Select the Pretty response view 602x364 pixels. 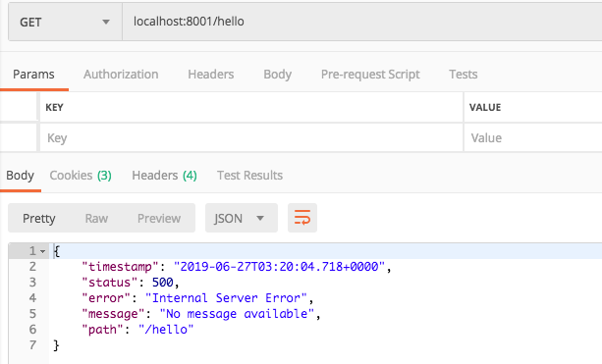pos(38,218)
